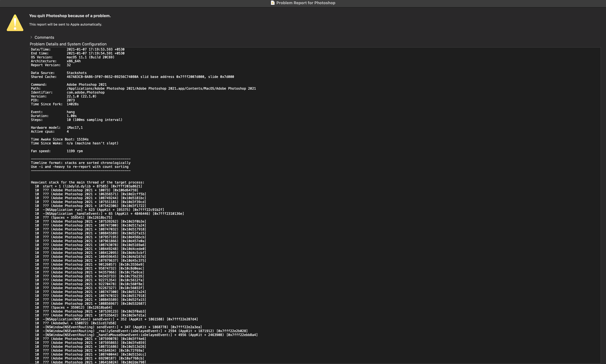Image resolution: width=606 pixels, height=364 pixels.
Task: Click the Time Since Wake 'machine hasn't slept' line
Action: click(x=75, y=143)
